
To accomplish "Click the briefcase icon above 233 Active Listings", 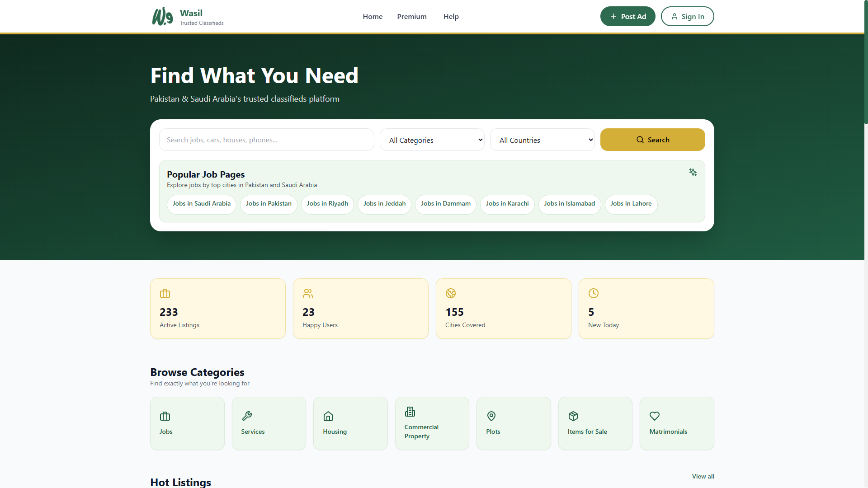I will [x=165, y=293].
